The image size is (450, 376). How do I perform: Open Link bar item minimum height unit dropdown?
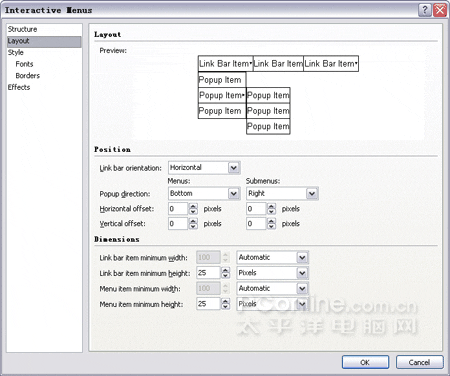[x=273, y=273]
